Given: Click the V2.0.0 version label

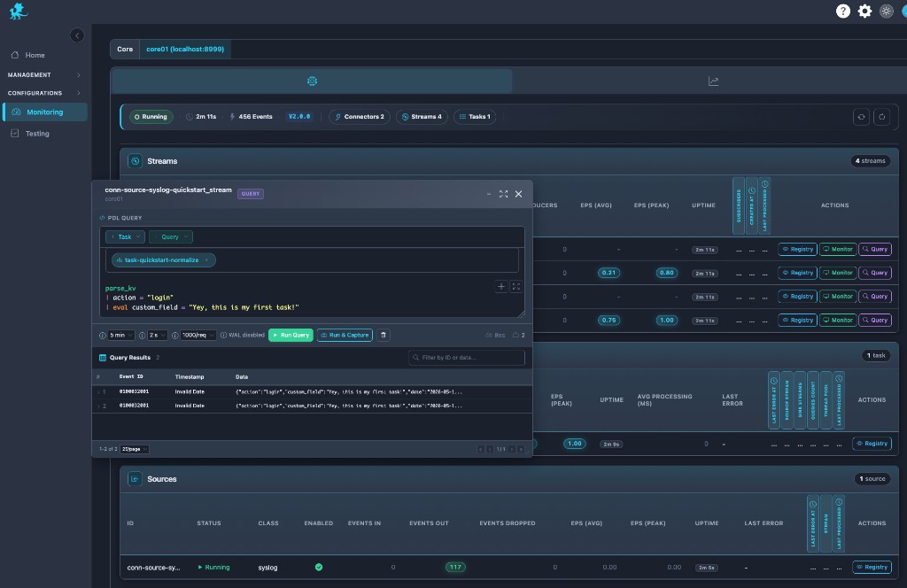Looking at the screenshot, I should pos(299,117).
